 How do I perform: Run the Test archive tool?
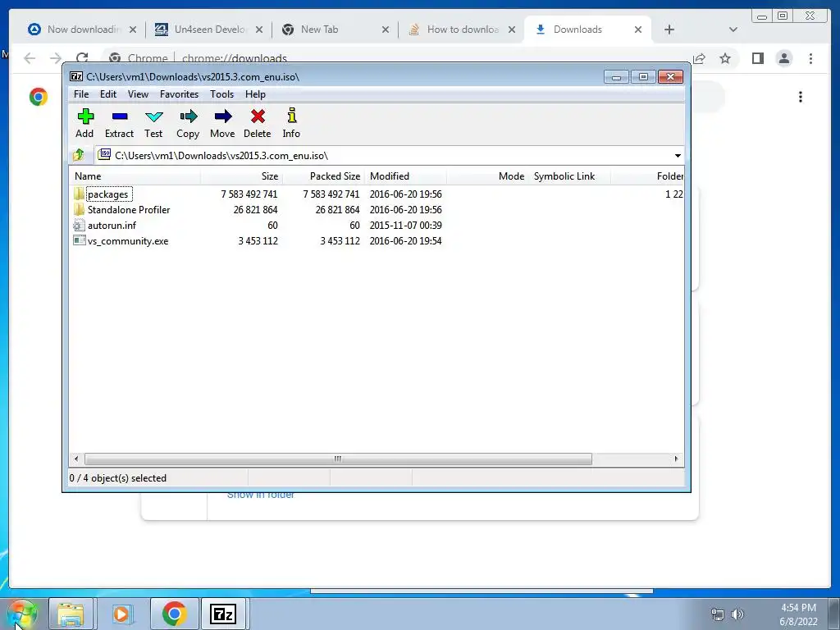pyautogui.click(x=153, y=116)
